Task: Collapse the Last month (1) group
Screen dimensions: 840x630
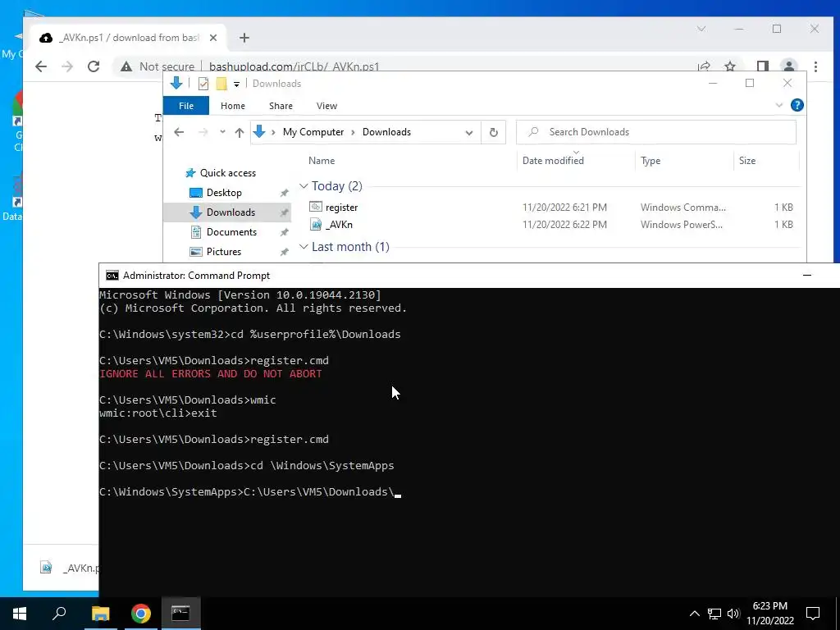Action: [x=304, y=246]
